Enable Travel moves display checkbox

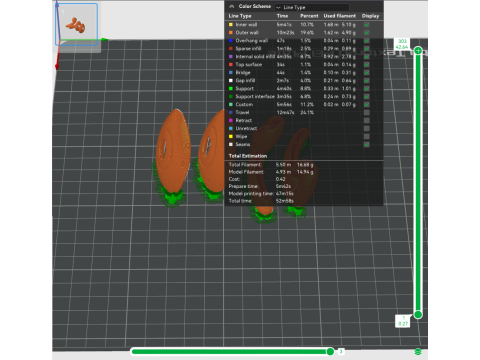coord(367,113)
